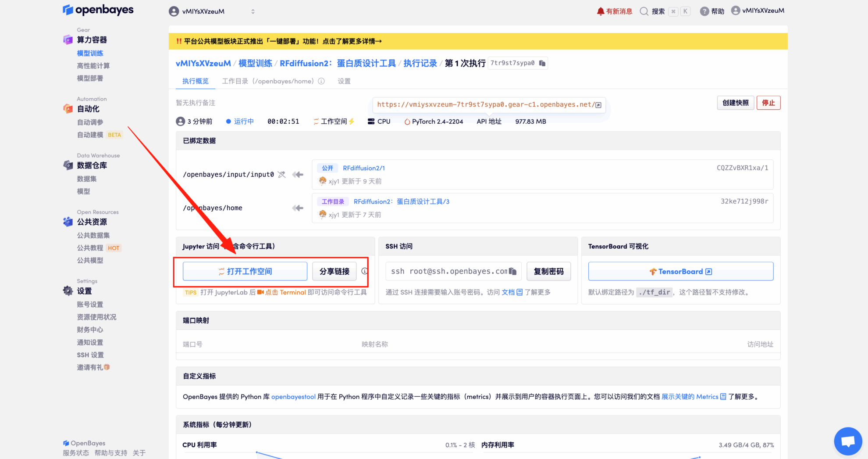
Task: Click the 模型训练 breadcrumb link
Action: (x=255, y=63)
